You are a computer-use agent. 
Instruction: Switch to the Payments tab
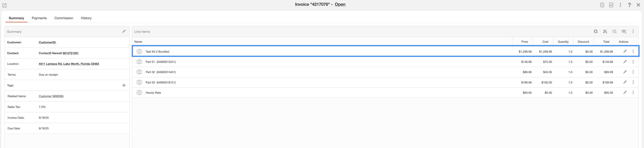click(39, 18)
